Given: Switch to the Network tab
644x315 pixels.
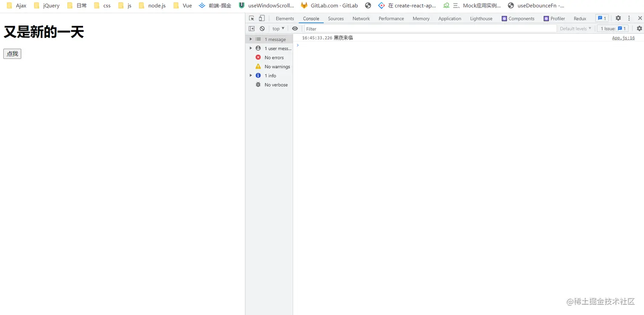Looking at the screenshot, I should coord(361,18).
